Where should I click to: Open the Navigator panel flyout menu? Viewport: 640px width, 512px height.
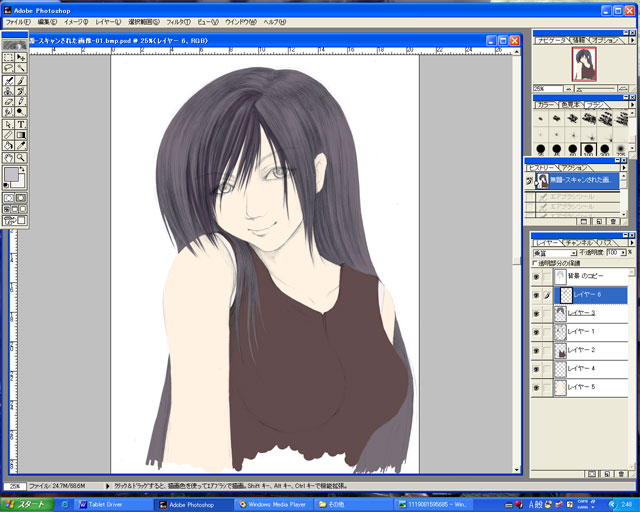632,40
